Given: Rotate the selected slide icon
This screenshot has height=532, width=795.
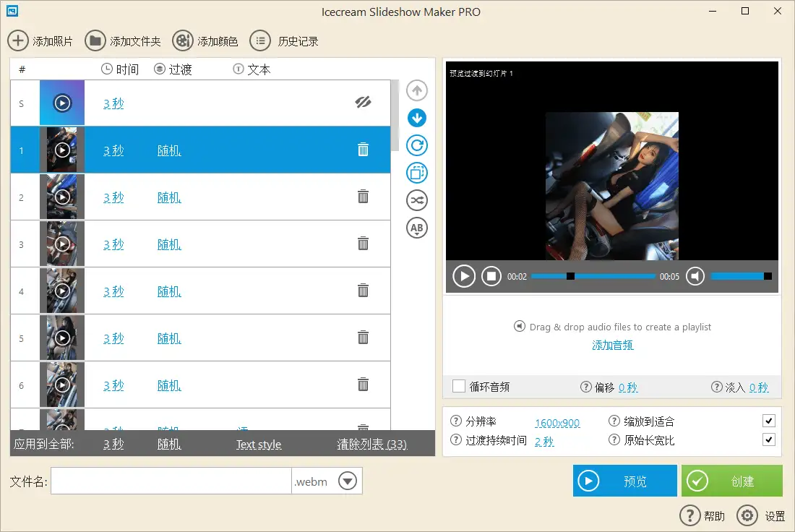Looking at the screenshot, I should coord(417,145).
